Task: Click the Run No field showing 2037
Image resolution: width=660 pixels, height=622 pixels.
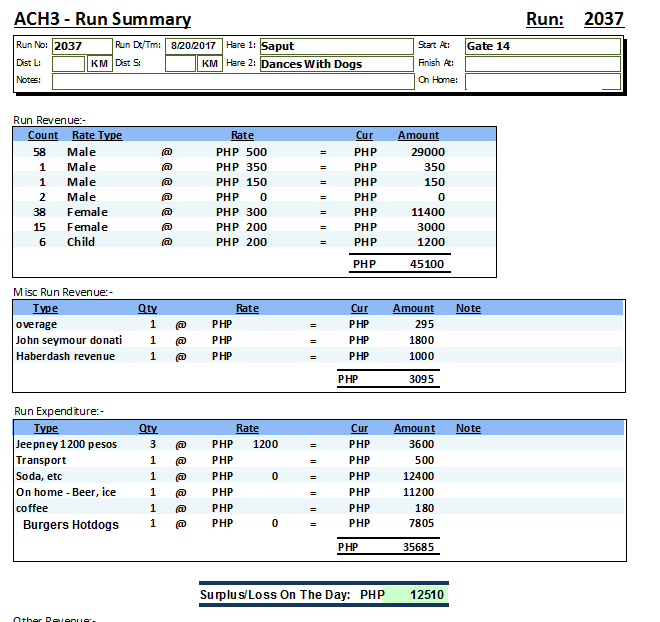Action: [81, 46]
